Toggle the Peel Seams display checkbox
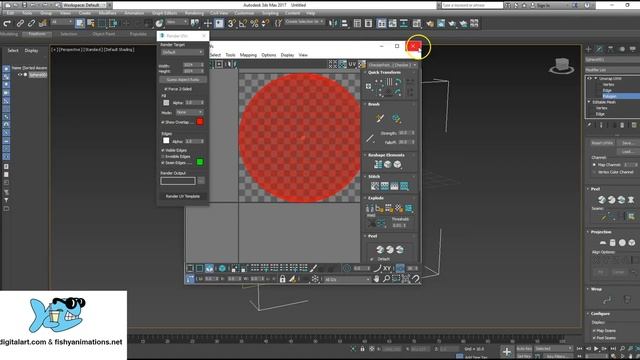The width and height of the screenshot is (640, 360). point(594,338)
